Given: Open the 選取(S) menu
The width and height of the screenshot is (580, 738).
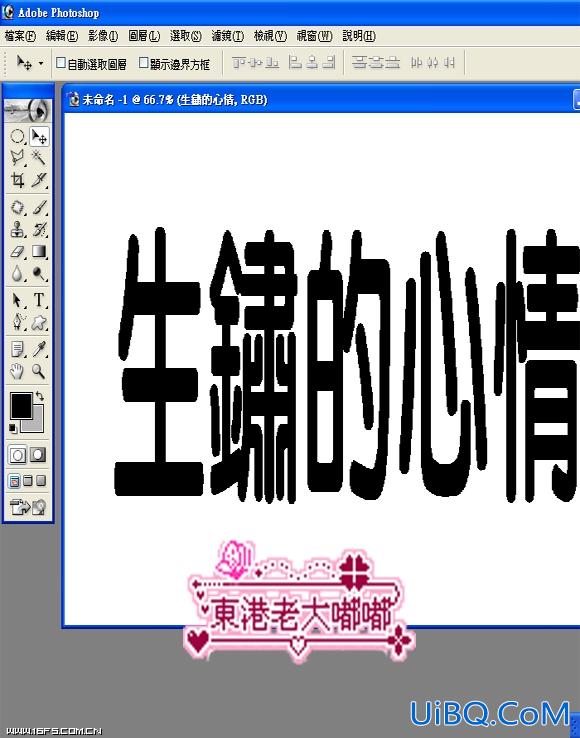Looking at the screenshot, I should pos(186,36).
